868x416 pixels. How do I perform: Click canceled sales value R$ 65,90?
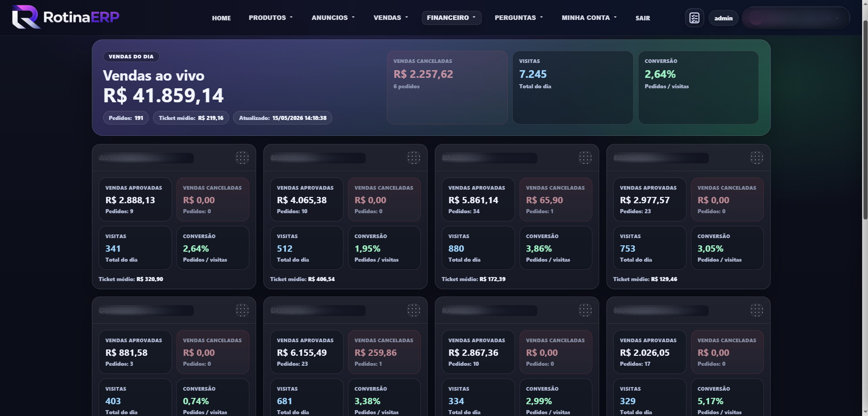click(x=544, y=200)
